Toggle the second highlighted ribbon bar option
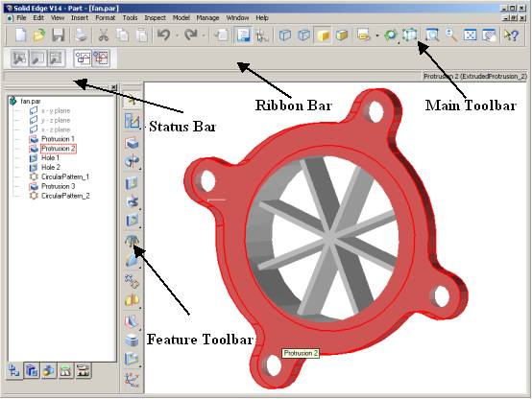 tap(101, 58)
